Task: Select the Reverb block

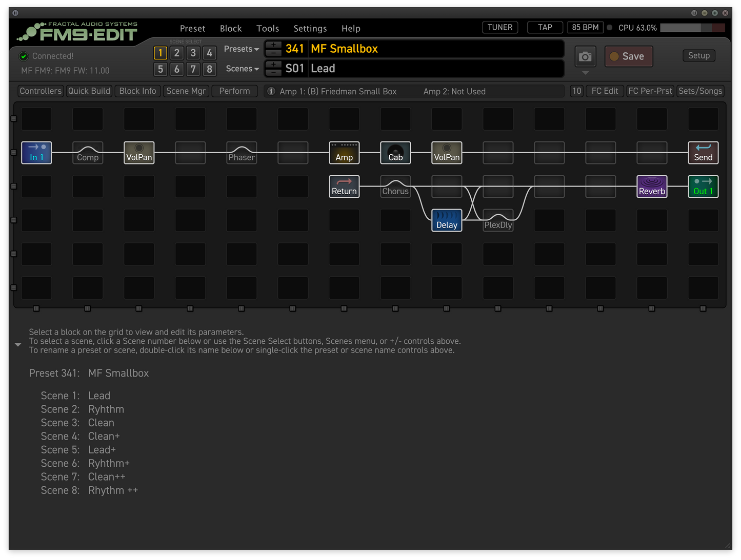Action: pos(652,186)
